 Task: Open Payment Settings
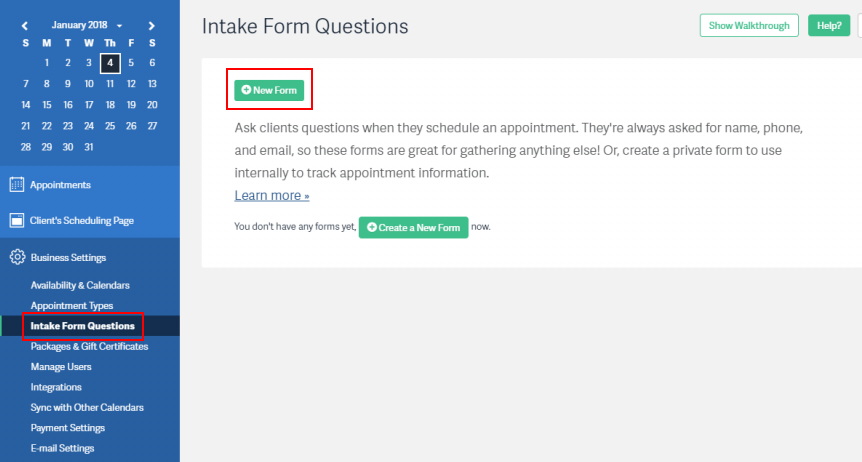click(x=68, y=427)
